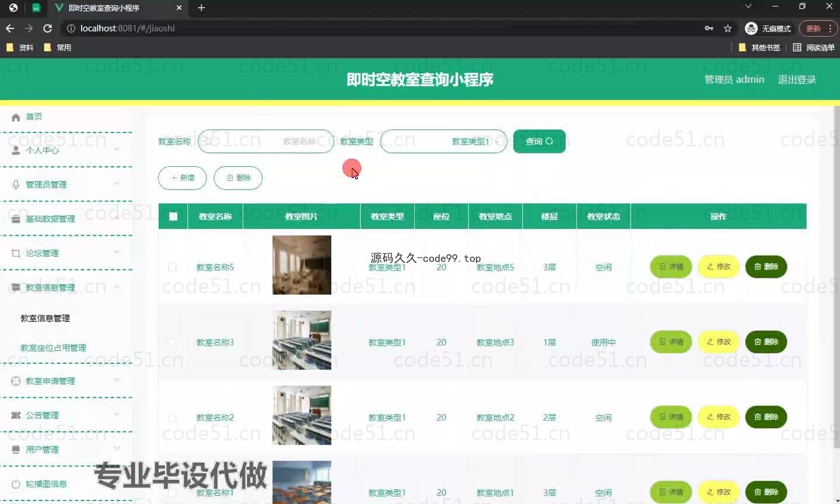Click the 个人中心 person icon
This screenshot has height=504, width=840.
[x=16, y=150]
